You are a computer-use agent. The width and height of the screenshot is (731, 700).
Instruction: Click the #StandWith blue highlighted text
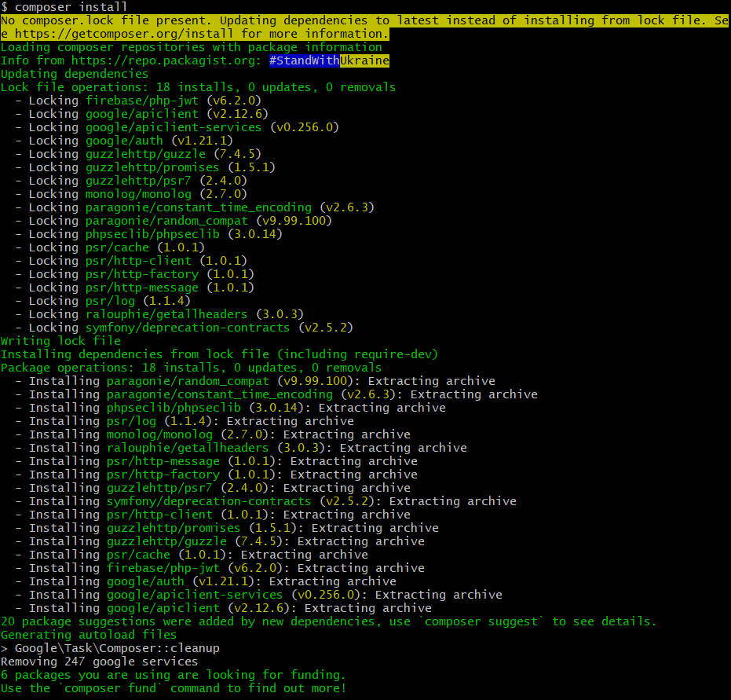(305, 60)
